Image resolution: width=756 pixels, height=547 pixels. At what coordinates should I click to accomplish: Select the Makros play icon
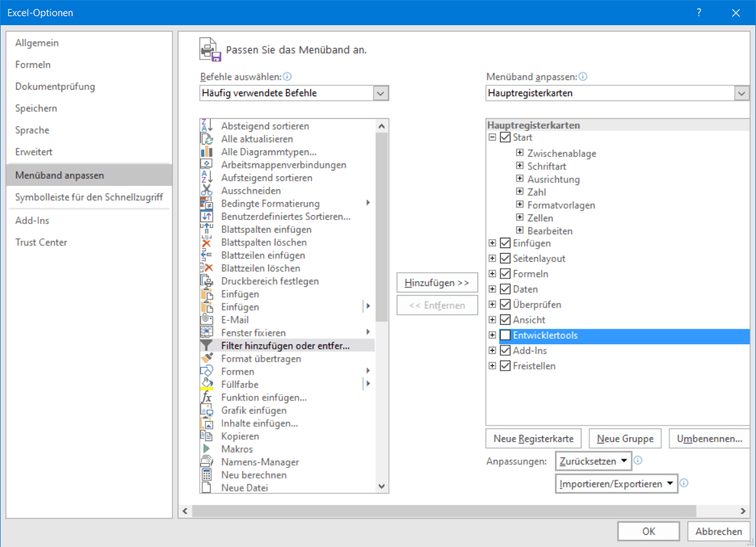(207, 449)
